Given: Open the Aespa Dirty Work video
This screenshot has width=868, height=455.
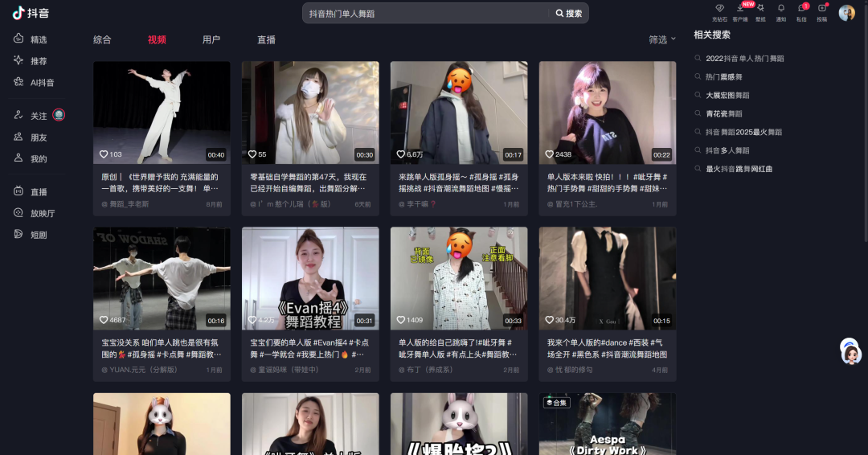Looking at the screenshot, I should (x=608, y=424).
